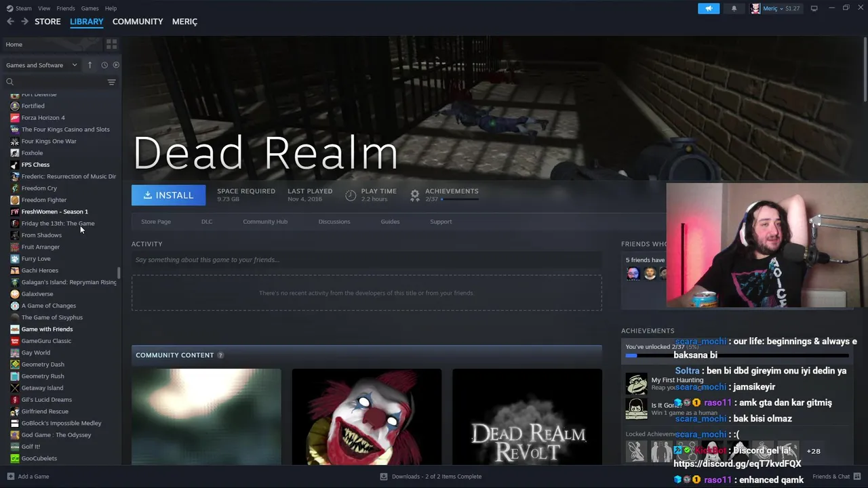
Task: Click the Add a Game plus icon
Action: tap(10, 476)
